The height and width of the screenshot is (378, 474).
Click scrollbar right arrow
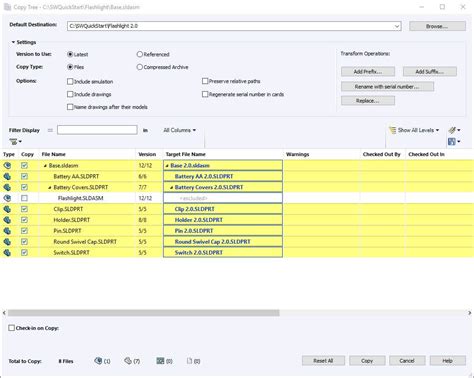pos(469,313)
